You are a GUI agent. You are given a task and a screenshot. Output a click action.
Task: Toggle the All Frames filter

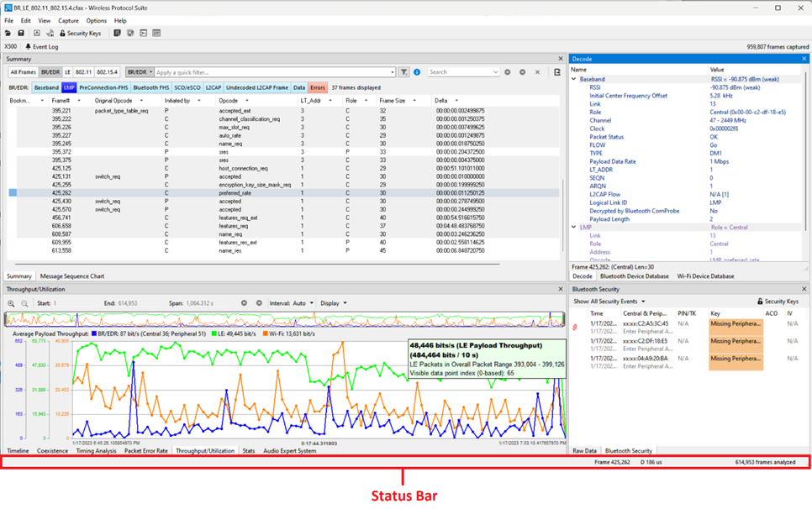pyautogui.click(x=24, y=72)
